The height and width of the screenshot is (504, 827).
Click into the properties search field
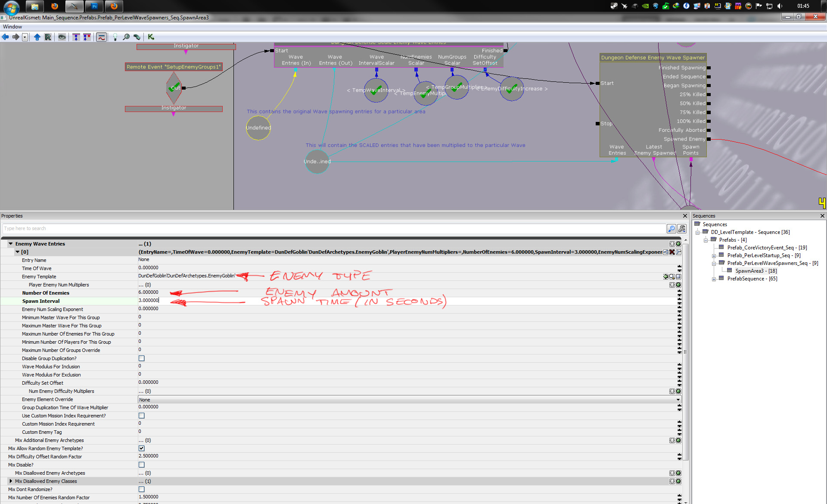[334, 229]
